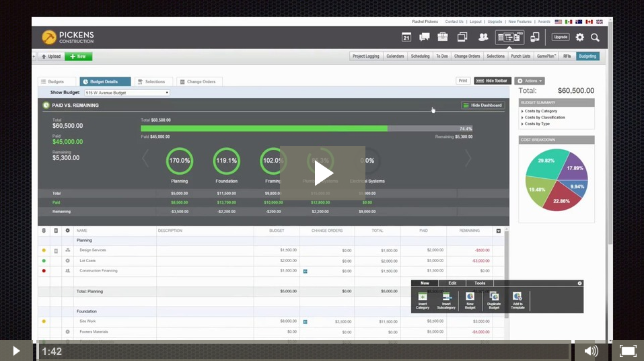Show next dashboard categories arrow

468,159
